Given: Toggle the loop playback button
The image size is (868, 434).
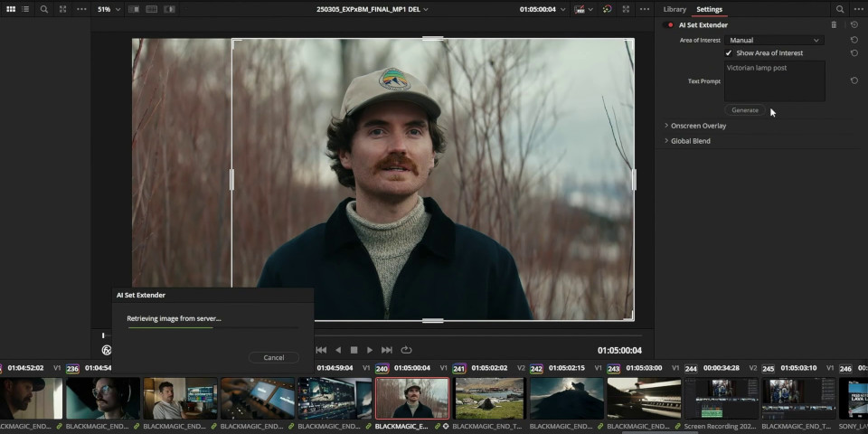Looking at the screenshot, I should pos(406,350).
